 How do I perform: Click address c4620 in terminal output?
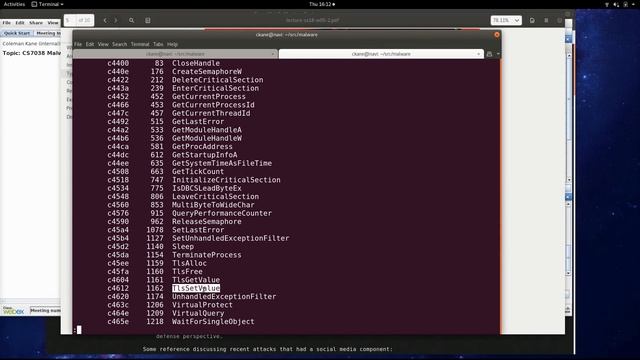coord(118,296)
